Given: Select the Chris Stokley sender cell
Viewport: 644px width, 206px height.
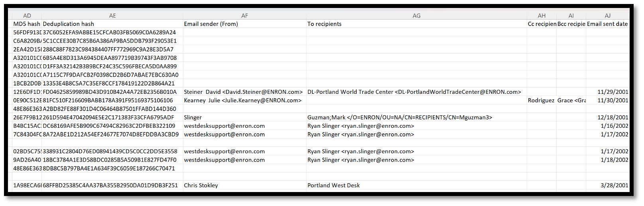Looking at the screenshot, I should click(x=245, y=185).
